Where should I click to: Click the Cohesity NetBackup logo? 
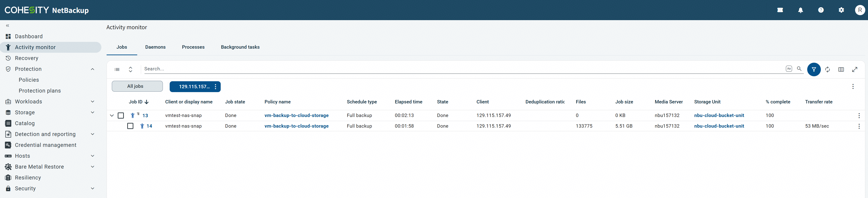[46, 10]
